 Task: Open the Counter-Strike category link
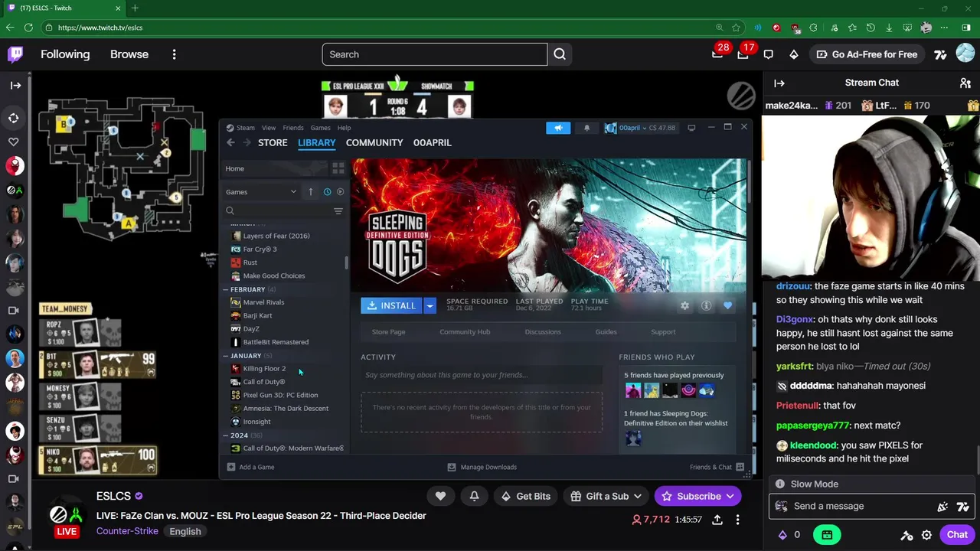pyautogui.click(x=127, y=531)
